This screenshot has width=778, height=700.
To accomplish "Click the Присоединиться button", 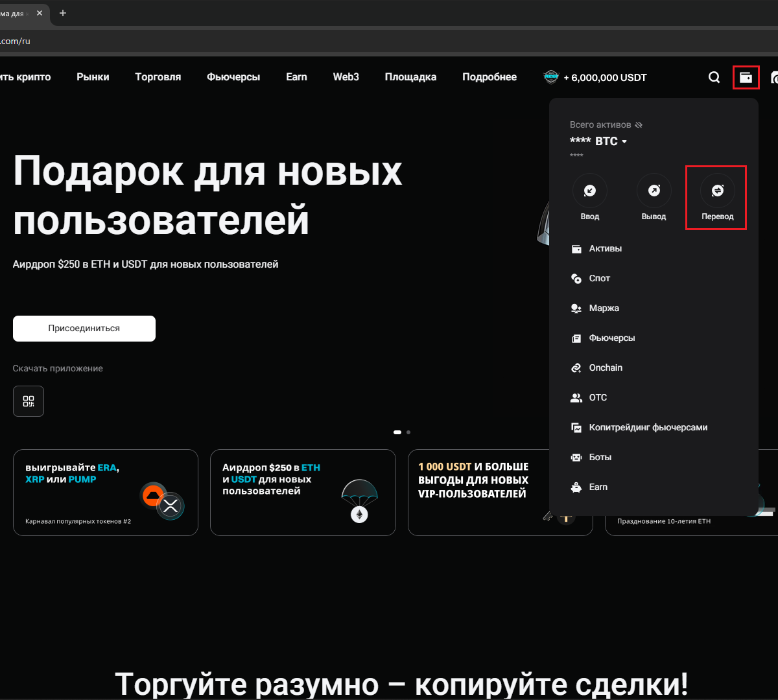I will click(x=84, y=329).
